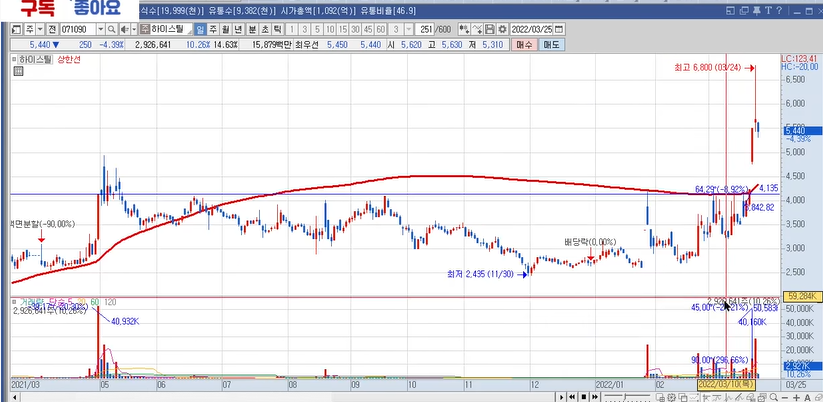This screenshot has height=402, width=823.
Task: Select the 30 interval button
Action: [355, 29]
